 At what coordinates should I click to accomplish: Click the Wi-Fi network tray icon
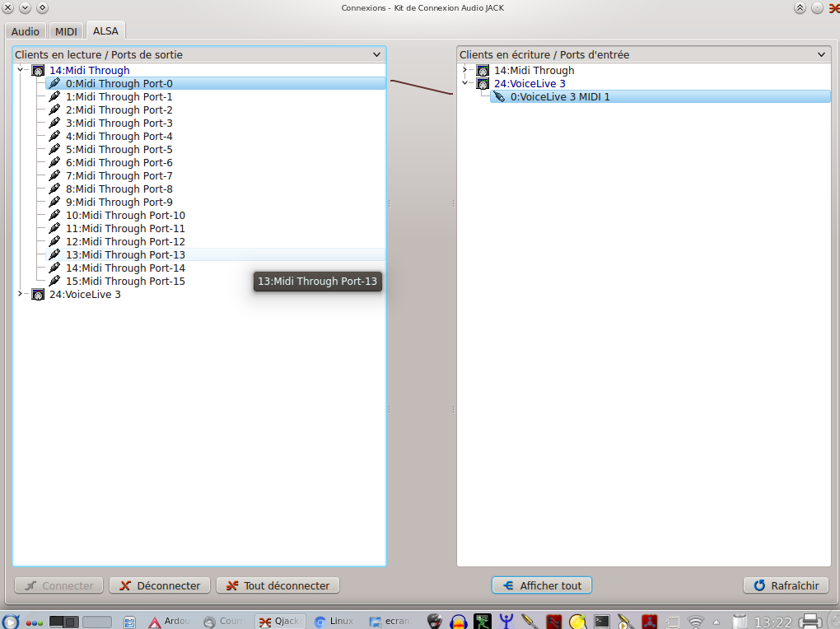pyautogui.click(x=695, y=622)
